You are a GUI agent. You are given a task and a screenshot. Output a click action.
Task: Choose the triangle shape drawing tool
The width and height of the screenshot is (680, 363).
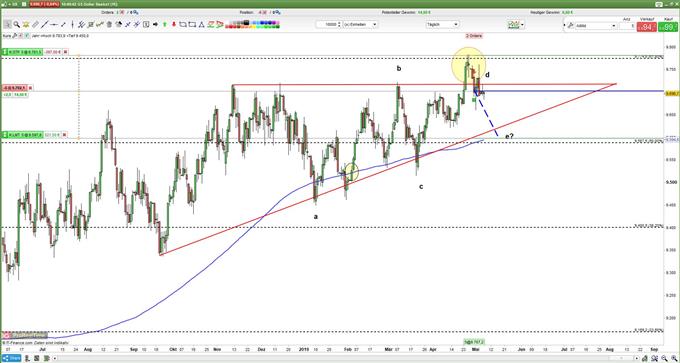point(201,25)
